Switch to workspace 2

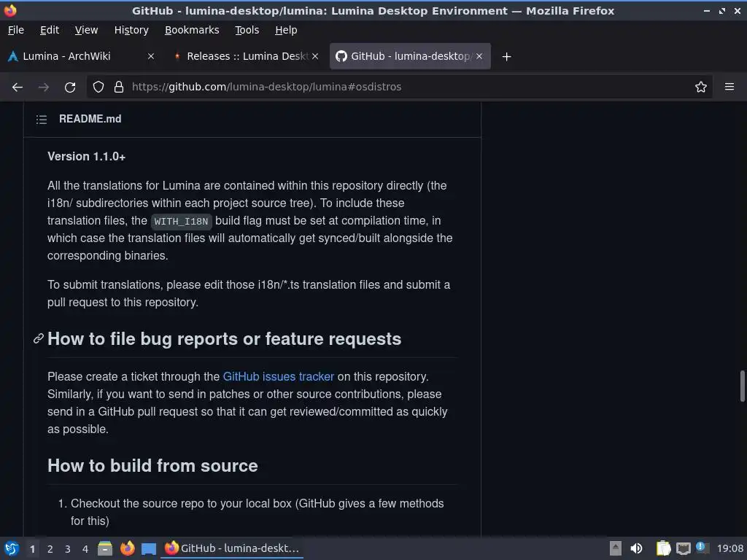click(x=50, y=549)
